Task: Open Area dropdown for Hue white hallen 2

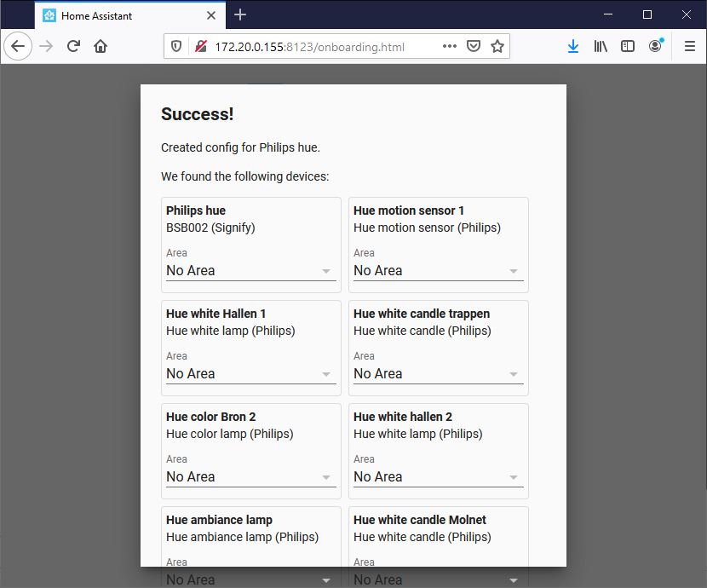Action: (x=439, y=477)
